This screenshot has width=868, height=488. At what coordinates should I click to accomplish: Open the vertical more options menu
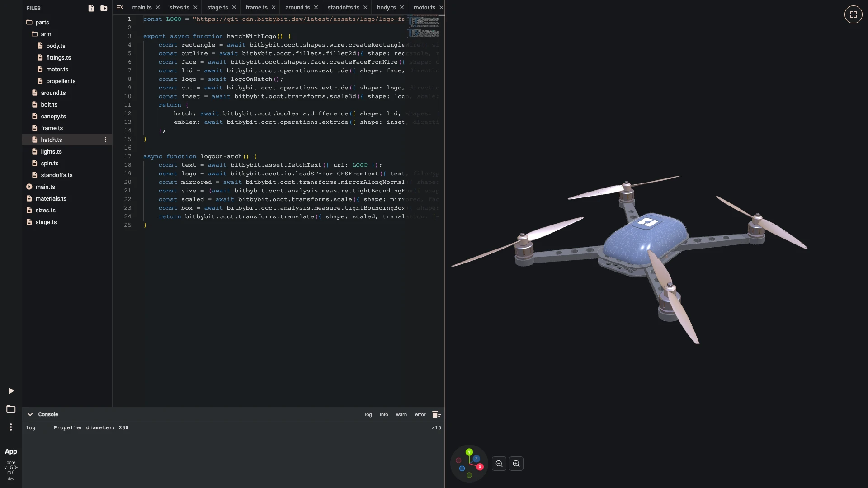pyautogui.click(x=11, y=427)
